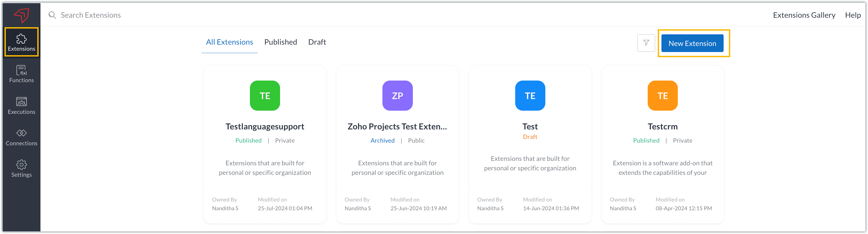868x234 pixels.
Task: Open the Functions sidebar icon
Action: [x=21, y=74]
